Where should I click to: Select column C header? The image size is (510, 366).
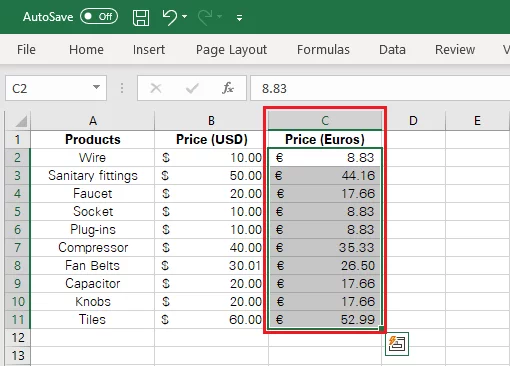325,121
